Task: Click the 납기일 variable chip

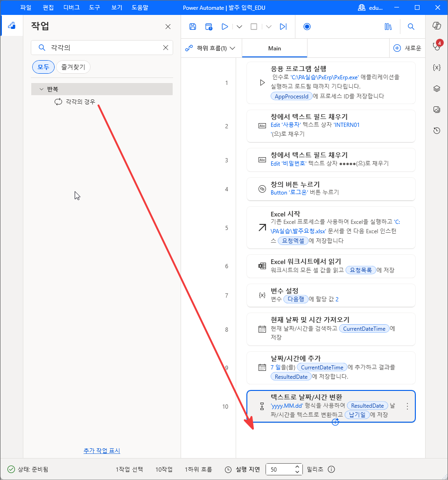Action: pyautogui.click(x=357, y=415)
